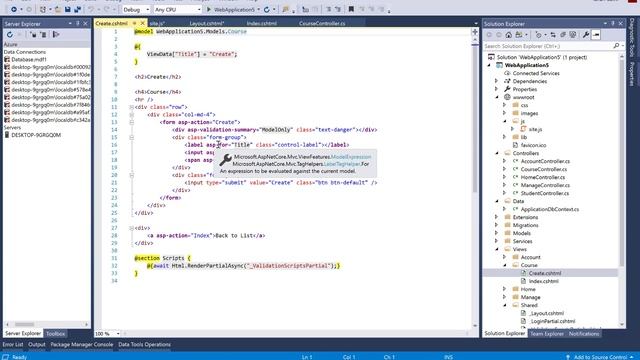Open the Server Explorer window options dropdown
640x360 pixels.
pos(70,24)
